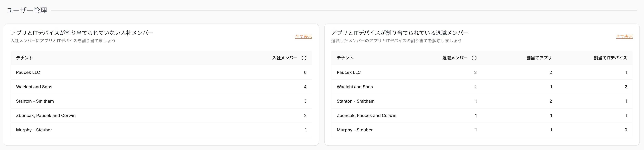644x150 pixels.
Task: Click Waelchi and Sons in 退職メンバー table
Action: (x=354, y=87)
